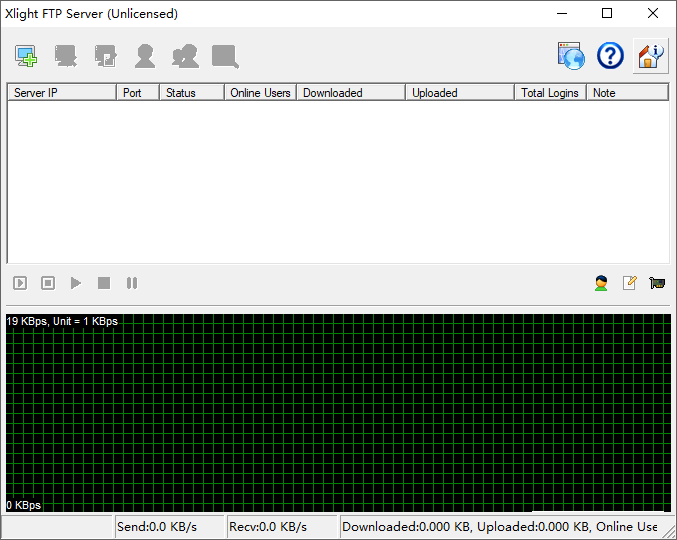Minimize the Xlight FTP Server window
This screenshot has width=677, height=540.
point(562,13)
